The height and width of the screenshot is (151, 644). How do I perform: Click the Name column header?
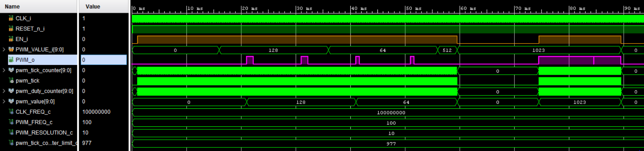[12, 7]
